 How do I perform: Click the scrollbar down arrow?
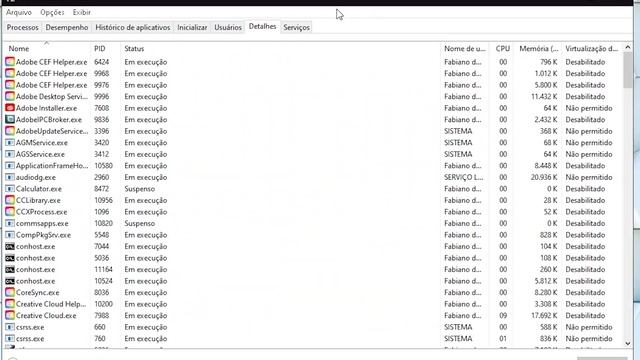(x=627, y=344)
